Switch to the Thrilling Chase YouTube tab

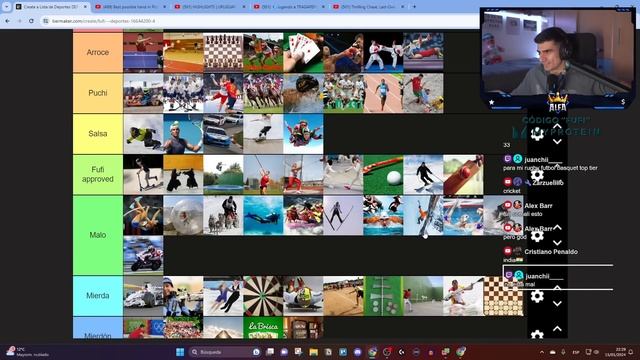(369, 7)
